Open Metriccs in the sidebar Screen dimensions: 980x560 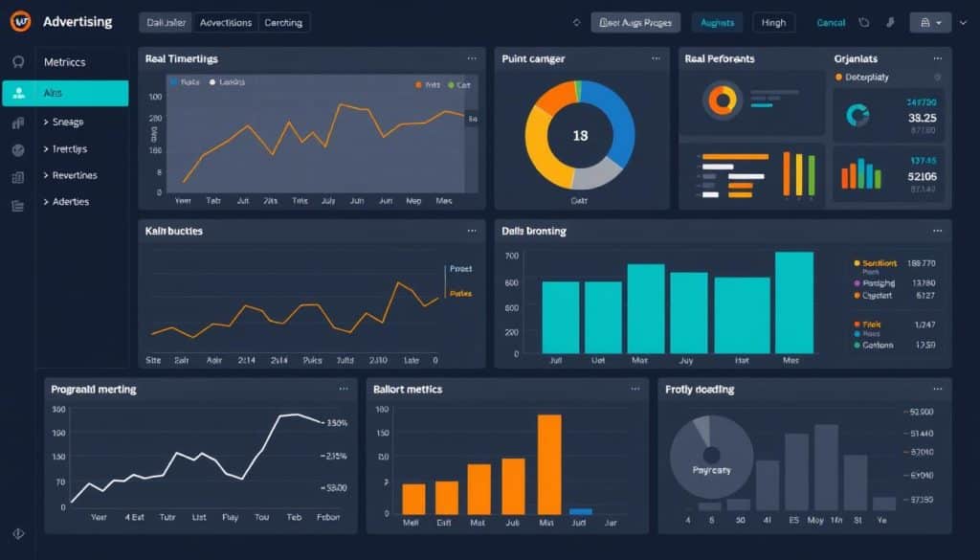pyautogui.click(x=65, y=62)
